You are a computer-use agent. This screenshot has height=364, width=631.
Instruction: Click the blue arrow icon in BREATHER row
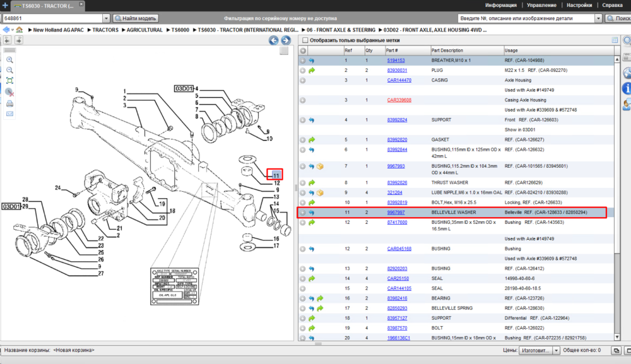(312, 61)
